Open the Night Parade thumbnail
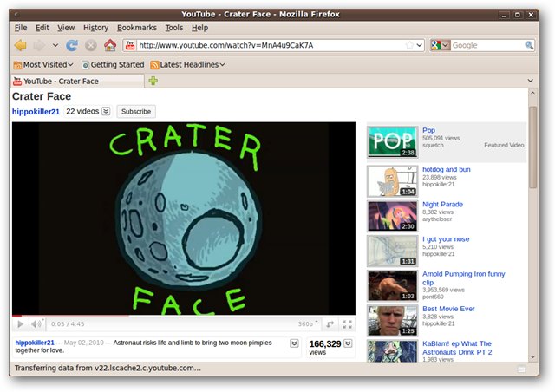 coord(392,216)
